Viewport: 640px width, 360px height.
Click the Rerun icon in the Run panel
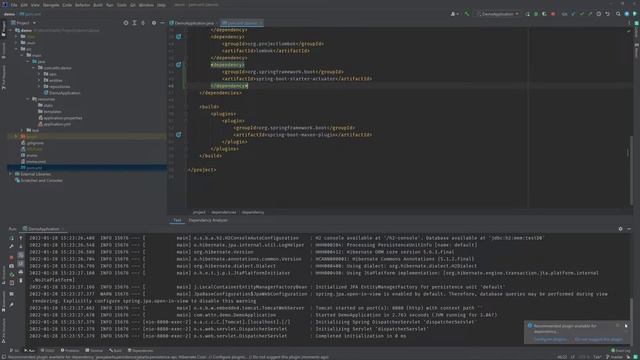(x=11, y=238)
